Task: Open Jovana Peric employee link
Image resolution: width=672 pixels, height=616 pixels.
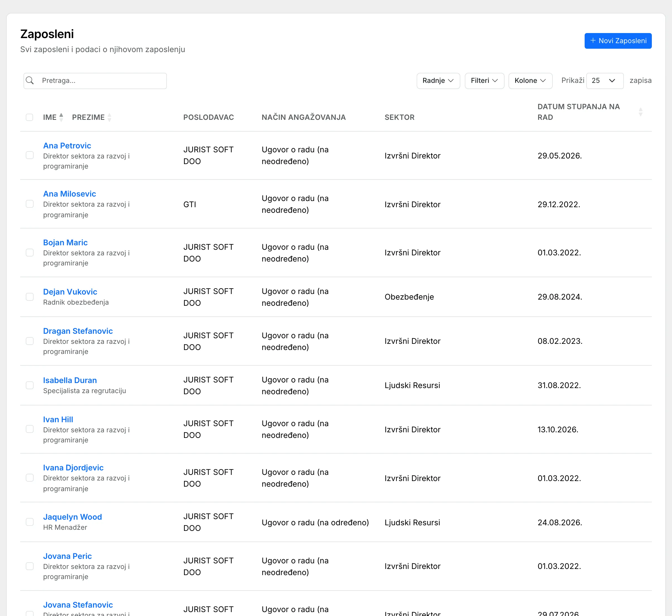Action: (x=67, y=556)
